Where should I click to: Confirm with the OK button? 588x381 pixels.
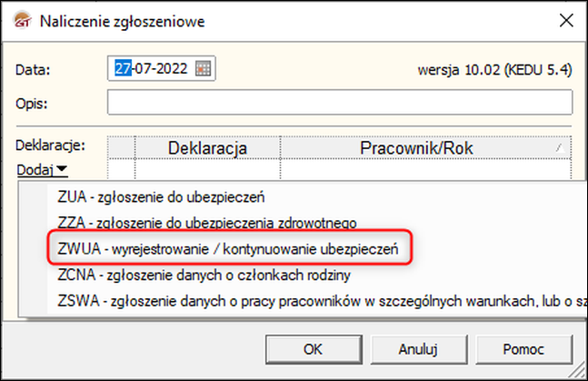coord(314,349)
